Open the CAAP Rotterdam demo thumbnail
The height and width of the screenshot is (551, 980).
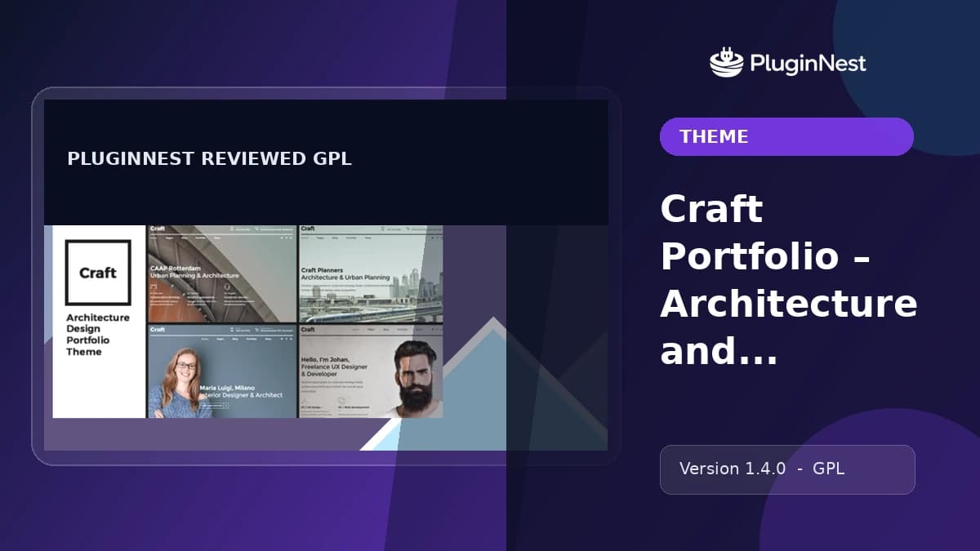click(x=222, y=273)
